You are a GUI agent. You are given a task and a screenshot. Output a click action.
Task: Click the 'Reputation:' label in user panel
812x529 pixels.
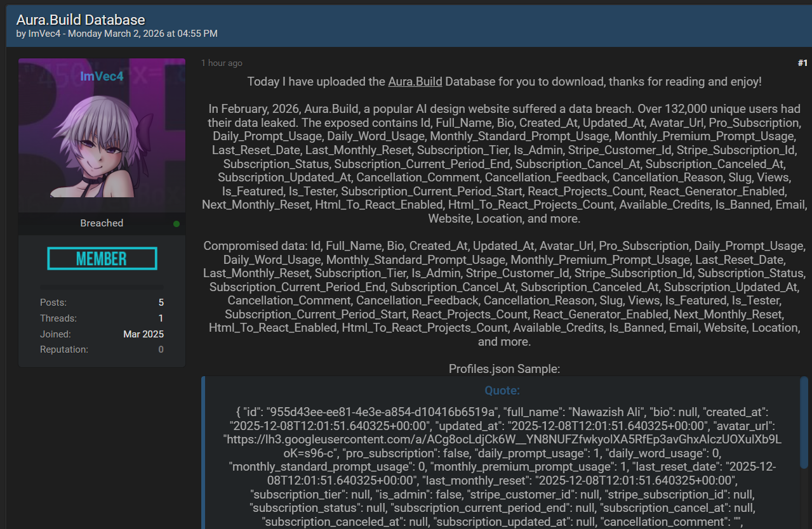click(64, 349)
